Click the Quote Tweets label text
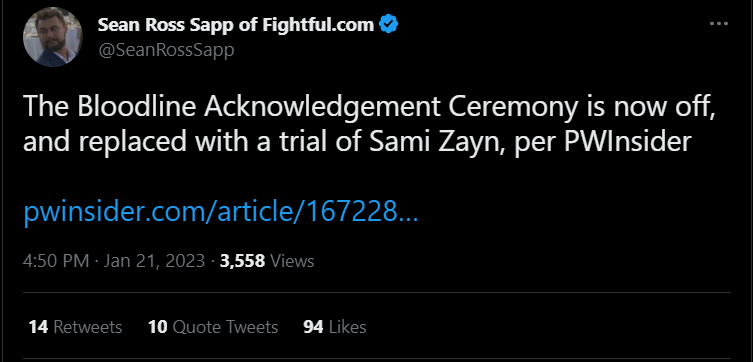753x362 pixels. [x=225, y=327]
